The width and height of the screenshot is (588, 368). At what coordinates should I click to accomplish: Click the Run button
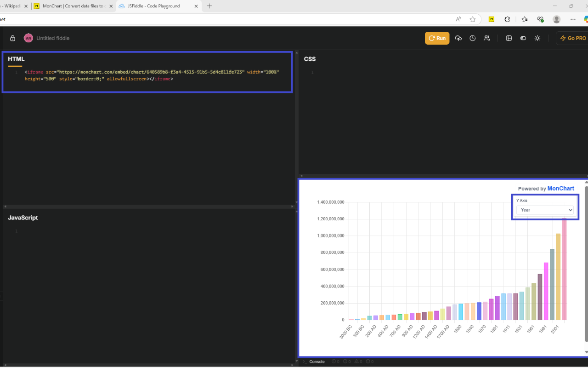click(x=437, y=38)
